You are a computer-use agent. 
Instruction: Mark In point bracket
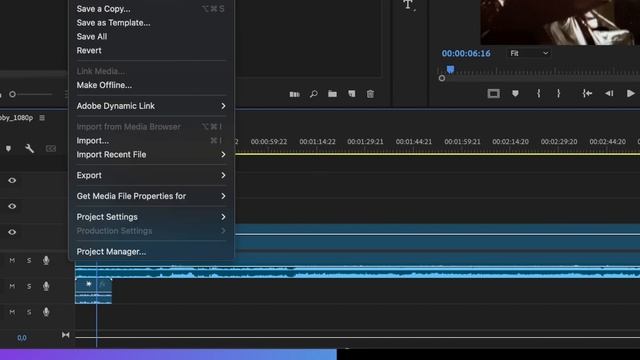[x=539, y=93]
